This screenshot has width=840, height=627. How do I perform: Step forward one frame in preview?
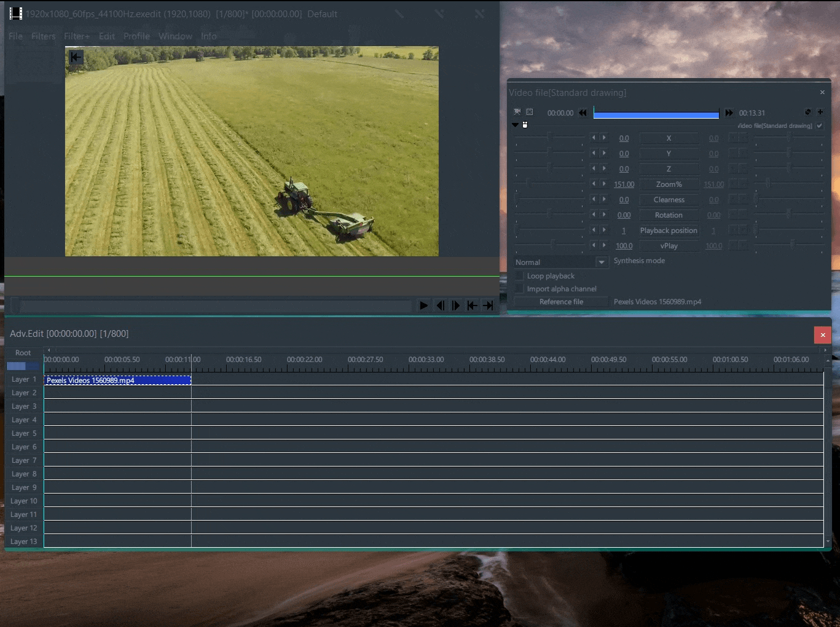(456, 306)
